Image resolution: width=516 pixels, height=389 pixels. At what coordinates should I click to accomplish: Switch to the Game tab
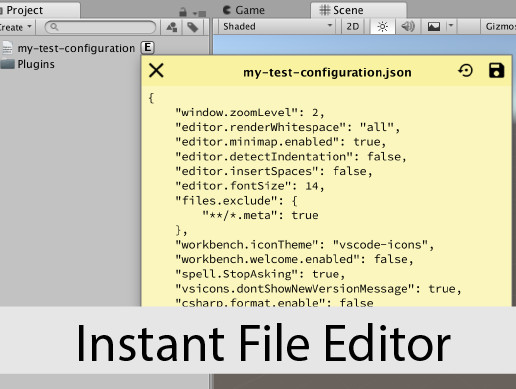pos(243,10)
